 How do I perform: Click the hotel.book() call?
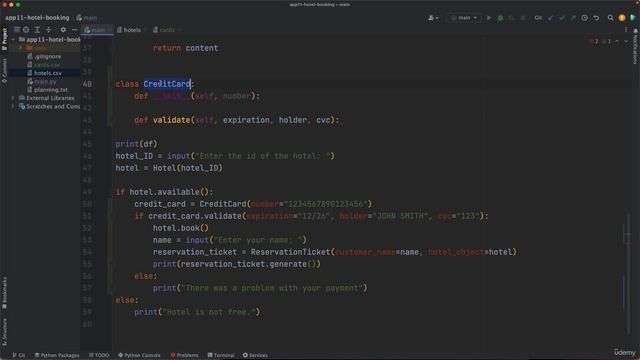(180, 228)
